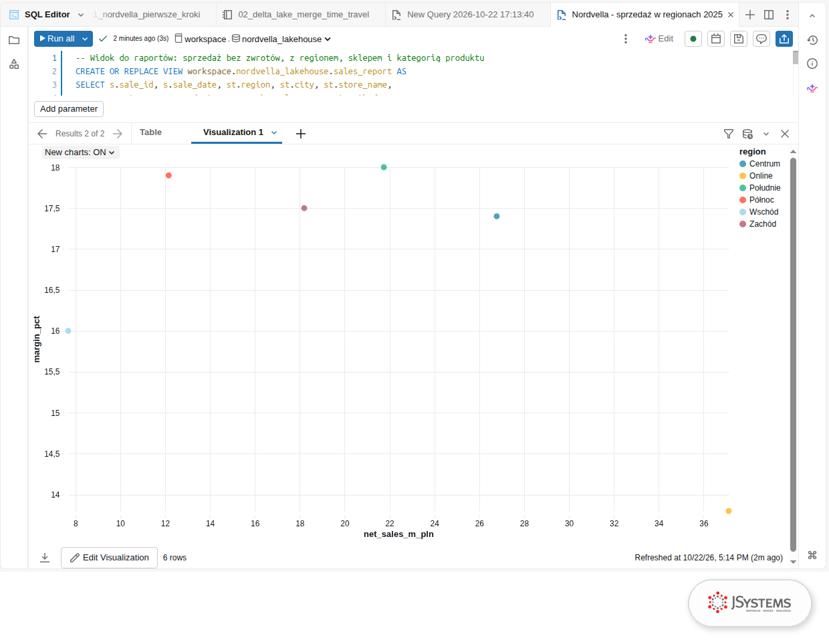Switch to 02_delta_lake_merge_time_travel tab

coord(300,15)
